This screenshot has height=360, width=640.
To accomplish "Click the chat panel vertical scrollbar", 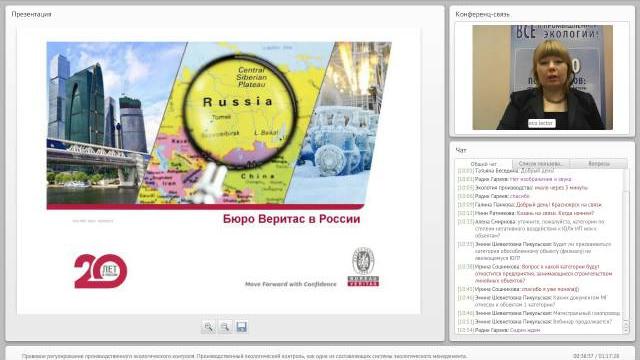I will point(626,251).
